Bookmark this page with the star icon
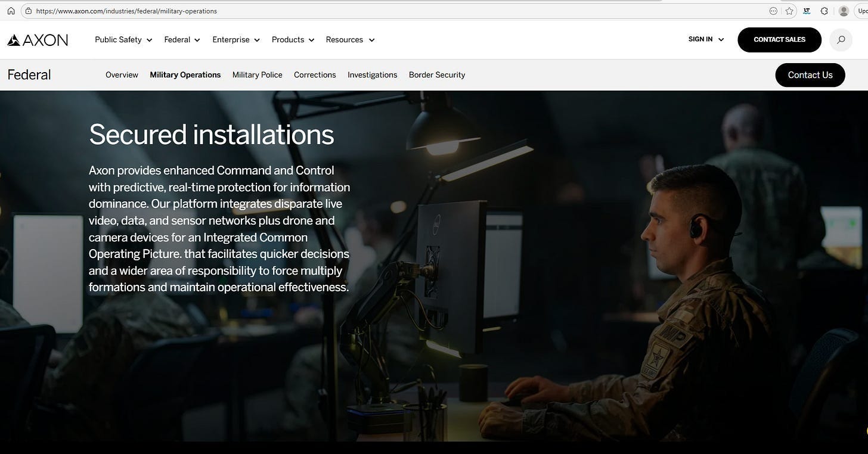 [x=789, y=11]
